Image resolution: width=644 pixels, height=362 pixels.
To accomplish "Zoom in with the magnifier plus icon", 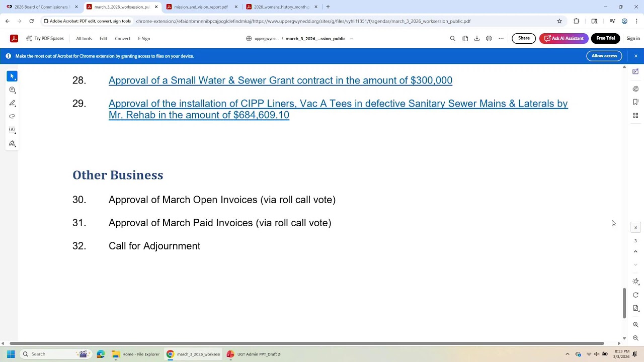I will tap(635, 325).
